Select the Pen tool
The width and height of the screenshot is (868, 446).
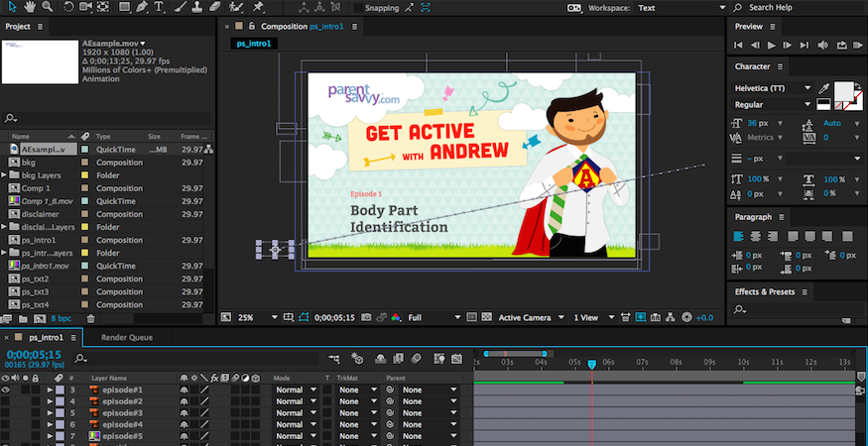click(142, 7)
